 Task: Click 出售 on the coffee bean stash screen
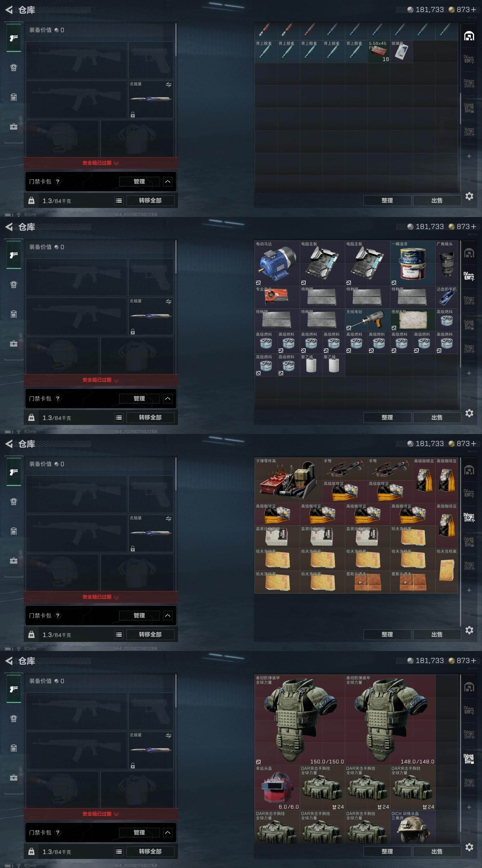click(437, 634)
